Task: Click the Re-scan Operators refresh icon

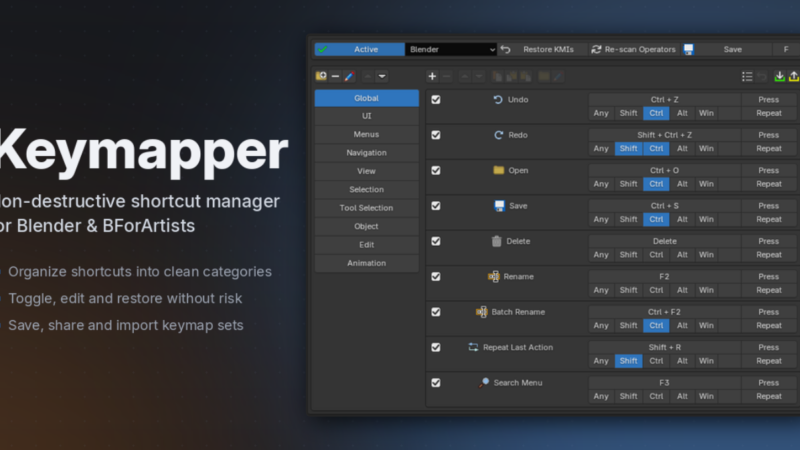Action: 596,49
